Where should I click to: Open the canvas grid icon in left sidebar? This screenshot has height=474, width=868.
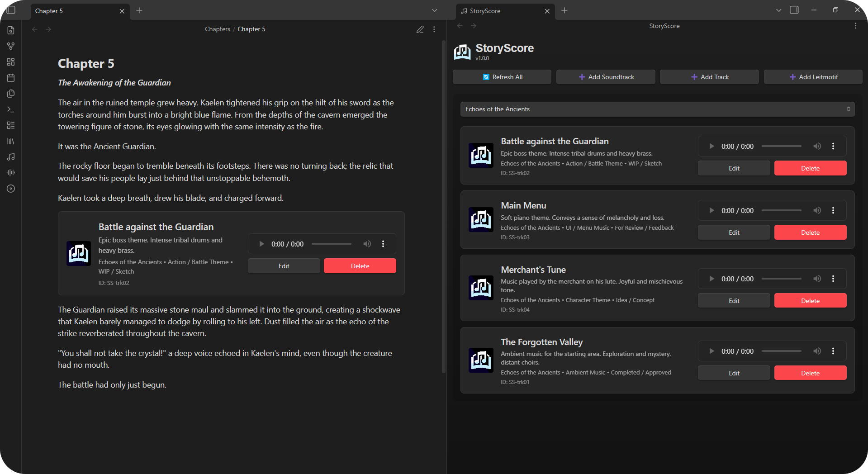point(11,62)
